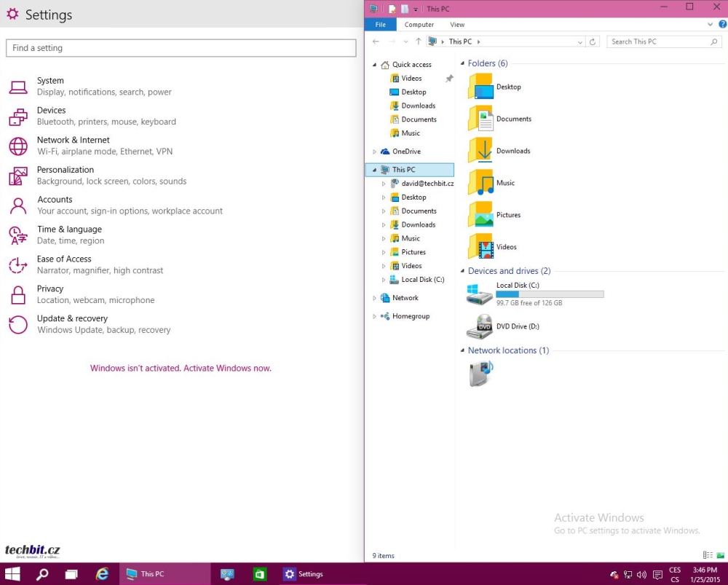Open the DVD Drive (D:) icon
This screenshot has height=585, width=728.
(480, 326)
